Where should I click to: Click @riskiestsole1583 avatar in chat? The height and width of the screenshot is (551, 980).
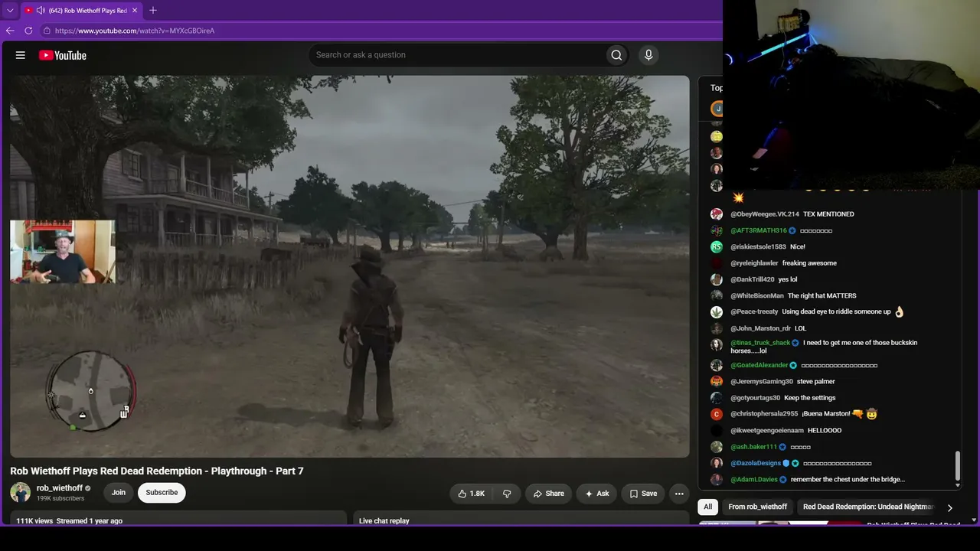pos(717,246)
